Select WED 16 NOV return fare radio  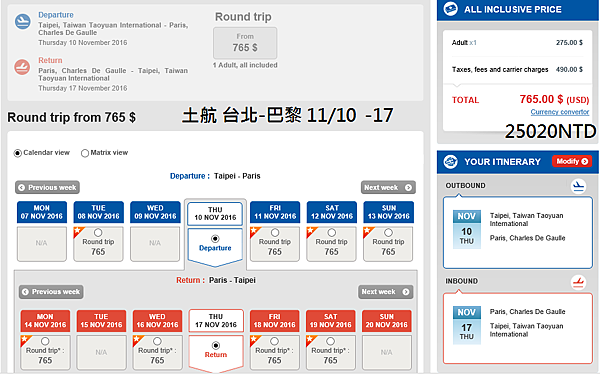(x=157, y=341)
